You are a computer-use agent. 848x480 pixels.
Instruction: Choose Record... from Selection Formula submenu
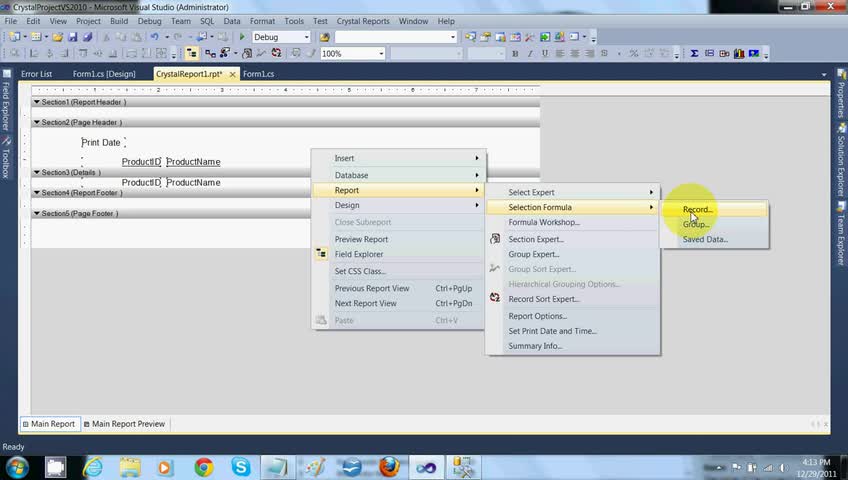point(714,209)
